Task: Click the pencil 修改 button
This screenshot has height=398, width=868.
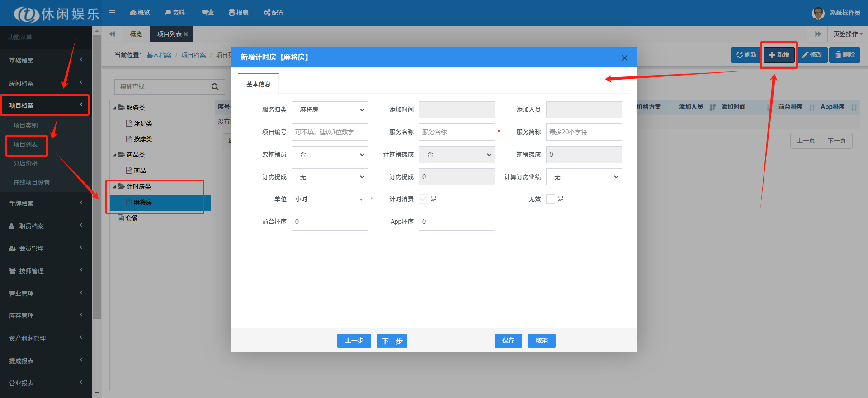Action: (x=812, y=55)
